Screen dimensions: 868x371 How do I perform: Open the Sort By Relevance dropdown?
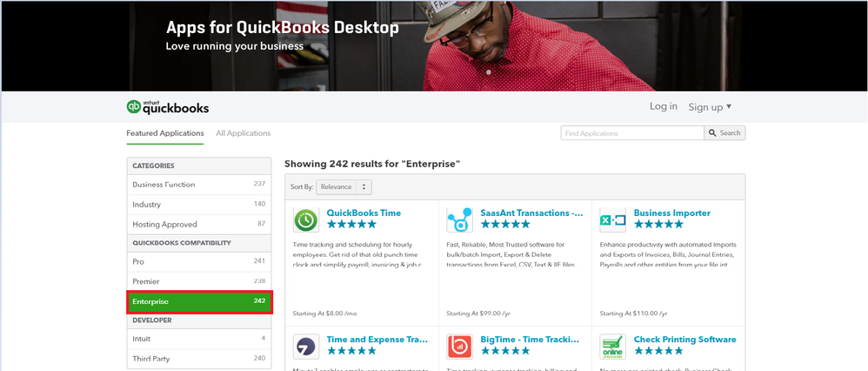344,187
